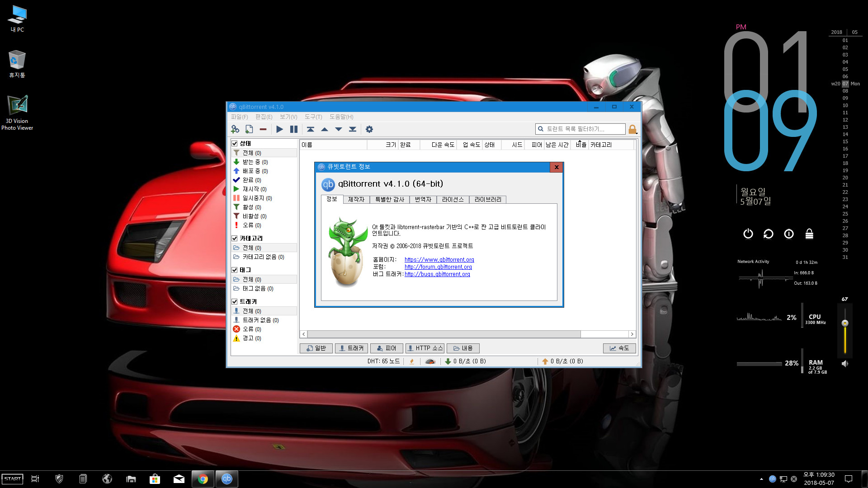Toggle the 트래커 section checkbox
Viewport: 868px width, 488px height.
point(235,302)
